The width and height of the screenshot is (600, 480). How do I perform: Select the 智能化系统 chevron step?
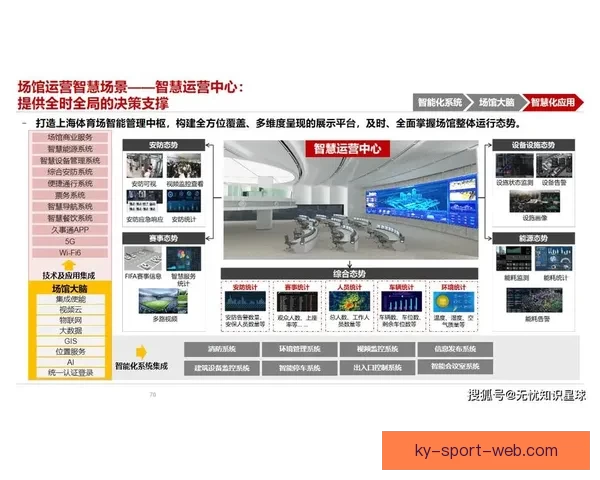tap(440, 103)
